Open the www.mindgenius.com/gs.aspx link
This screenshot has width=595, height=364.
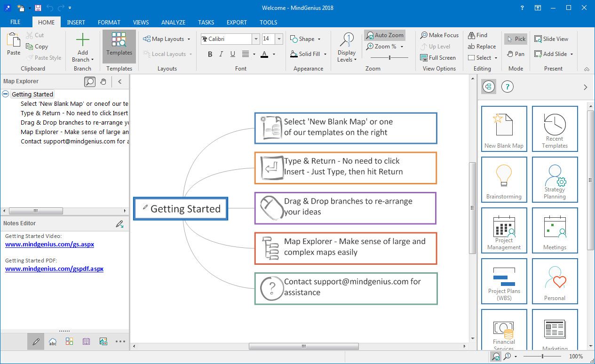coord(49,245)
